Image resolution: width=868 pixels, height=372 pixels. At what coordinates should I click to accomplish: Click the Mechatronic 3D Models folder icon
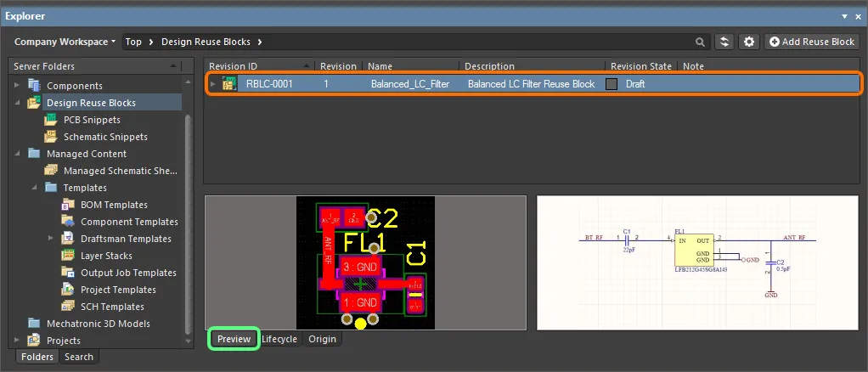[x=34, y=324]
